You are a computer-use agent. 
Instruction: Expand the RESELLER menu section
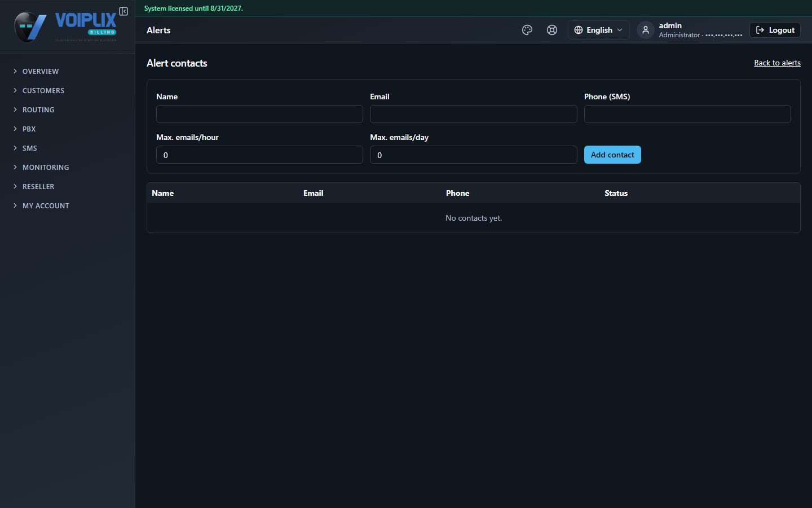coord(38,186)
